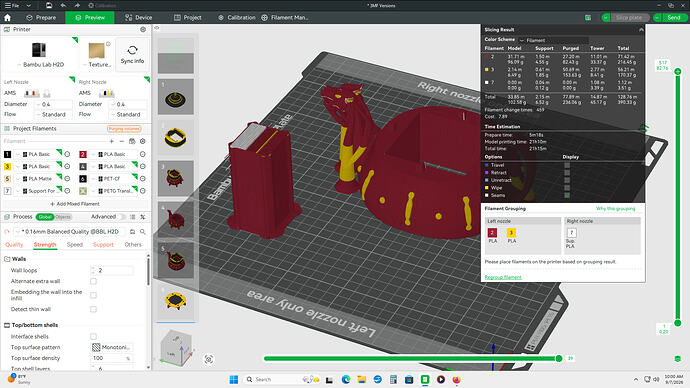Click the Sync info icon
The image size is (690, 388).
132,50
